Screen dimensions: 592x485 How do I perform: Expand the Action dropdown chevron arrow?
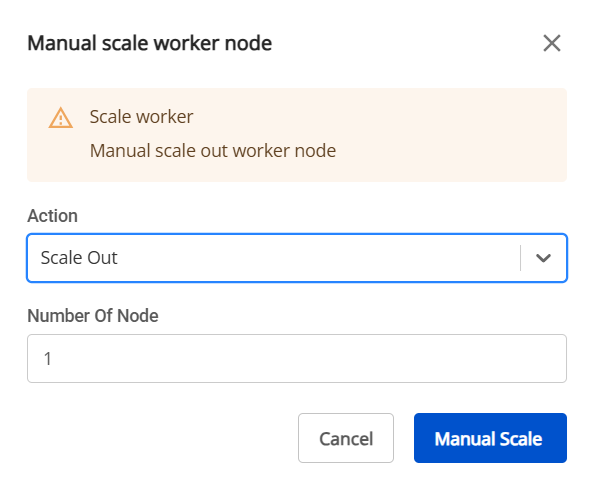(x=543, y=258)
